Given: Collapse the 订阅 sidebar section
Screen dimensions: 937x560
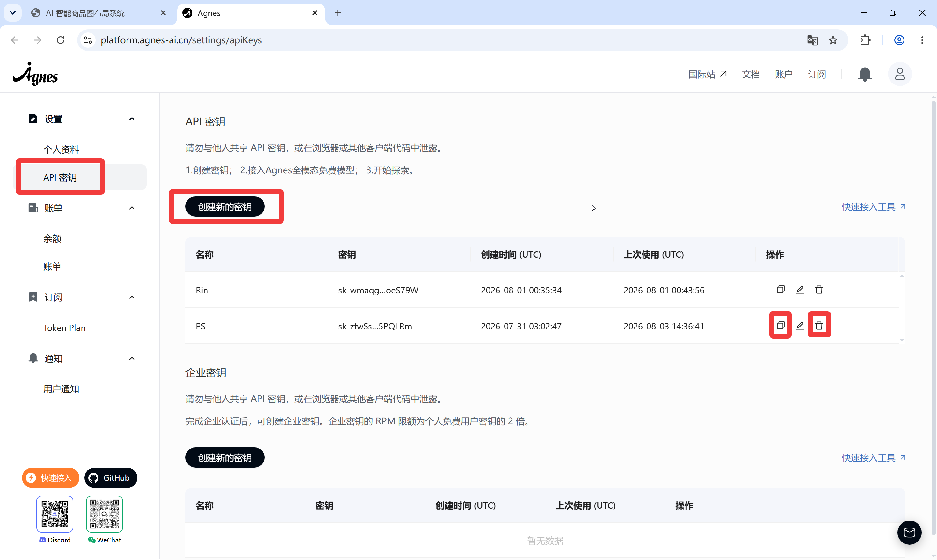Looking at the screenshot, I should (x=132, y=297).
